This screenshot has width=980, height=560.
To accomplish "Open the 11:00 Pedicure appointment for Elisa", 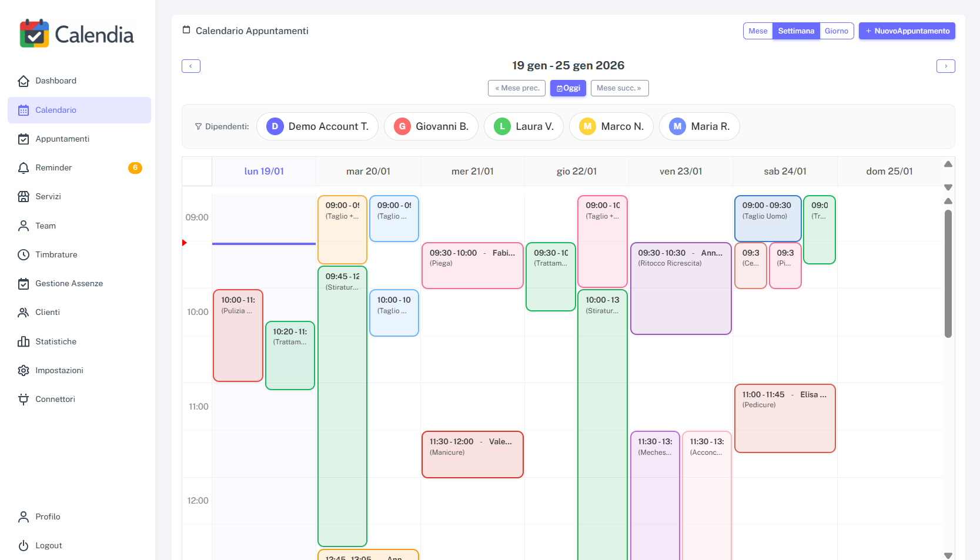I will click(785, 418).
